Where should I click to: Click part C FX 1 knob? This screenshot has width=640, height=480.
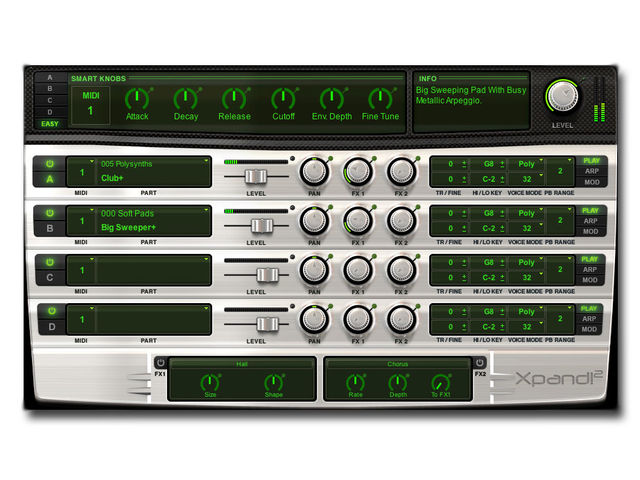(358, 270)
